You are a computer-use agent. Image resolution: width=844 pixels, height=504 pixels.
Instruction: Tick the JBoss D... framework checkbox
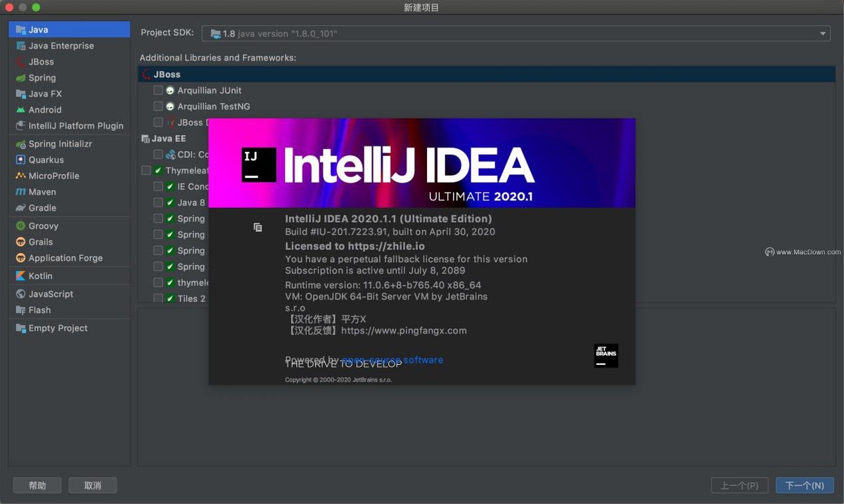[x=158, y=122]
